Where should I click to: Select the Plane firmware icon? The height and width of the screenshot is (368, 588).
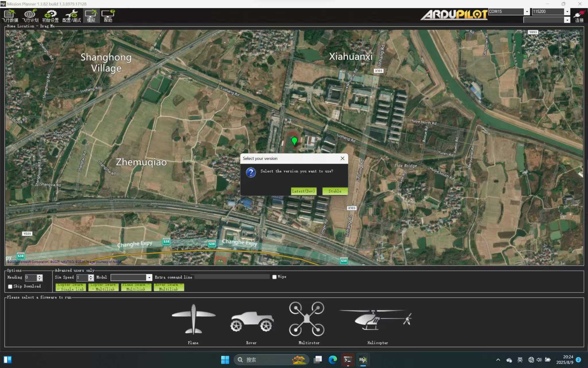[x=193, y=319]
